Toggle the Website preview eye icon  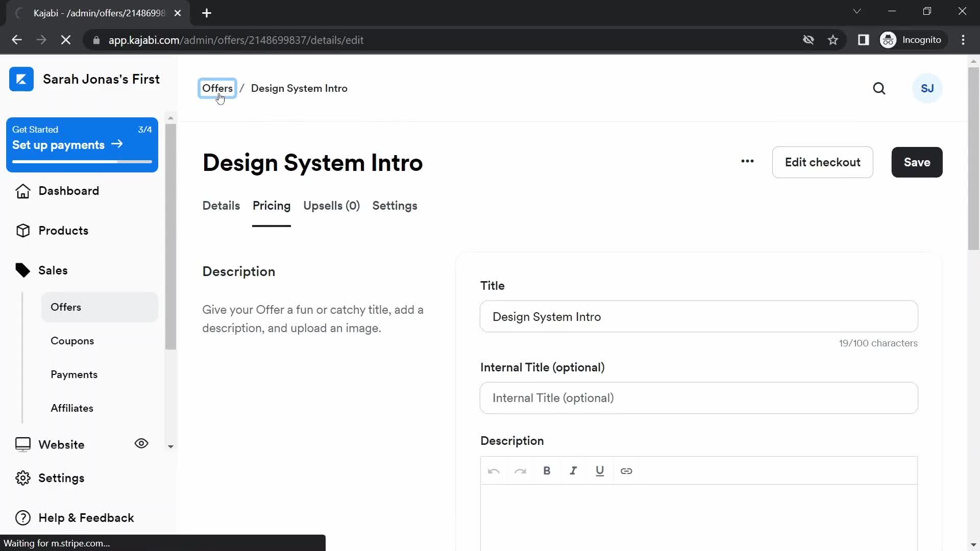[141, 443]
